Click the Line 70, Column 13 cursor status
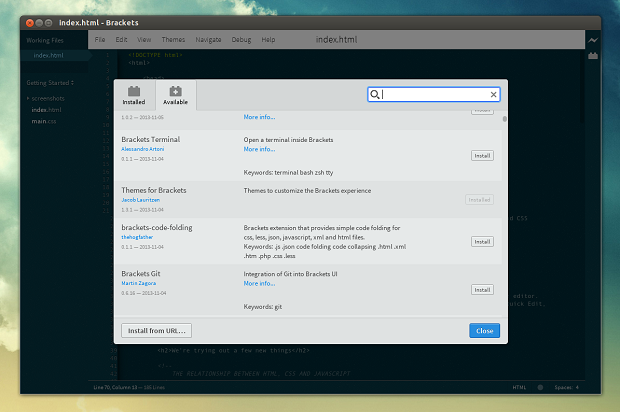The height and width of the screenshot is (412, 620). coord(115,387)
